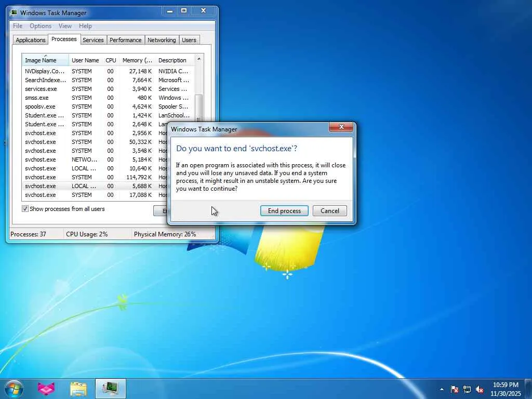The height and width of the screenshot is (399, 532).
Task: Select the NETWO... svchost.exe 5,184 K row
Action: 95,159
